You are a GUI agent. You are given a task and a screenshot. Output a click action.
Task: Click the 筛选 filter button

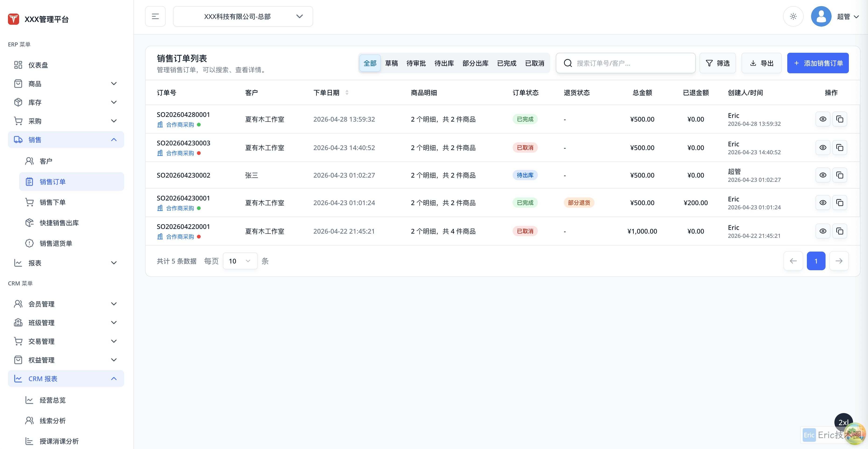pyautogui.click(x=718, y=63)
